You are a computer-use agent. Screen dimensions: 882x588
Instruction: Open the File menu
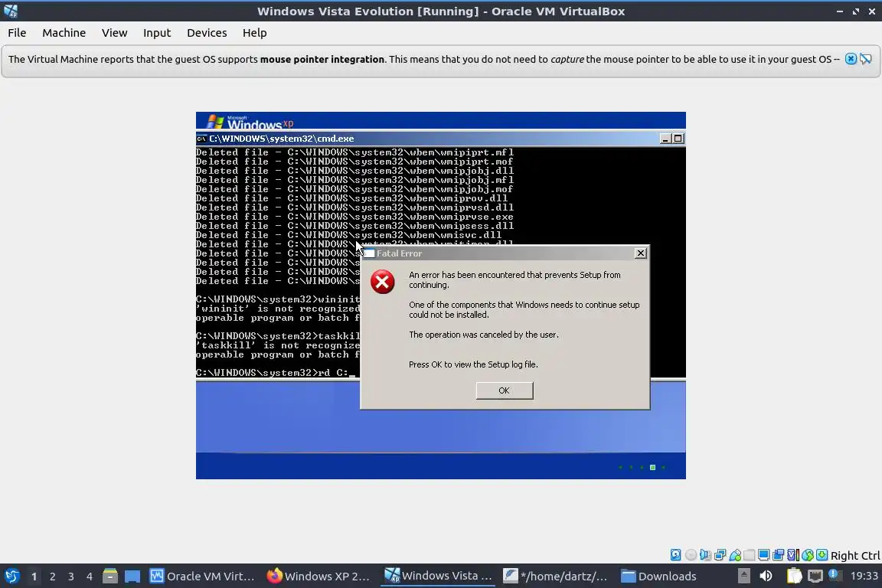coord(17,33)
